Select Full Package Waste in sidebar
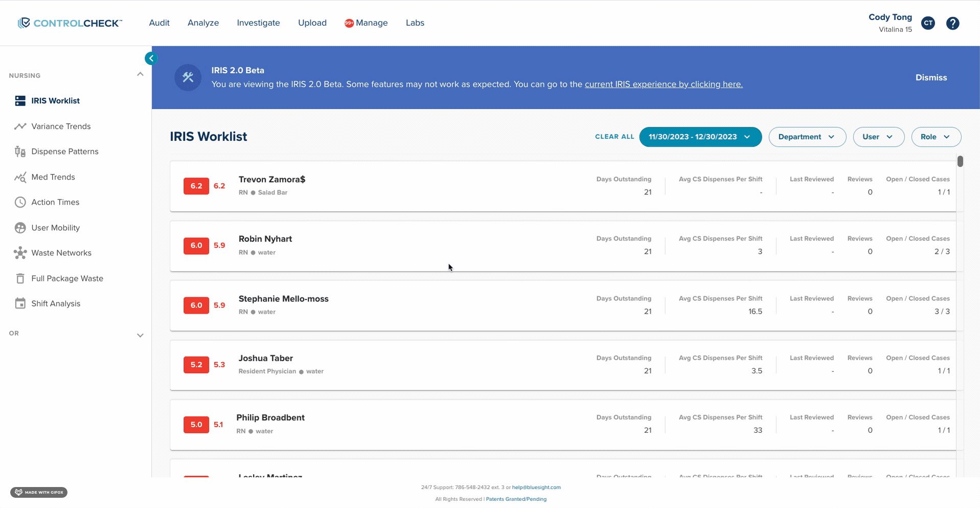The image size is (980, 508). 67,278
